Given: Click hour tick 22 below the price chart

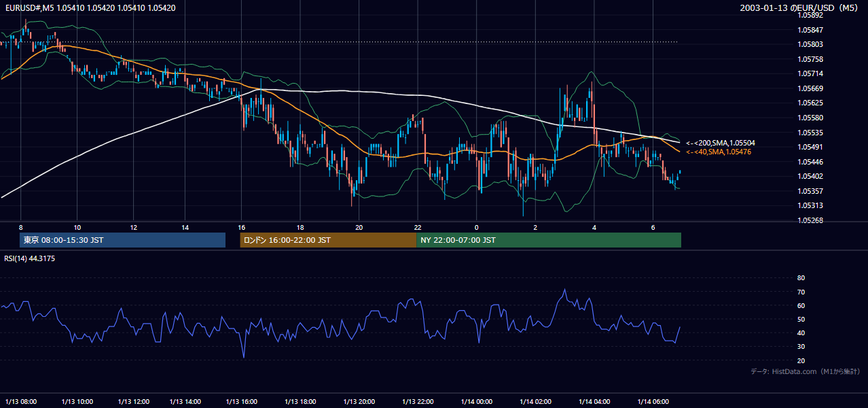Looking at the screenshot, I should [418, 227].
